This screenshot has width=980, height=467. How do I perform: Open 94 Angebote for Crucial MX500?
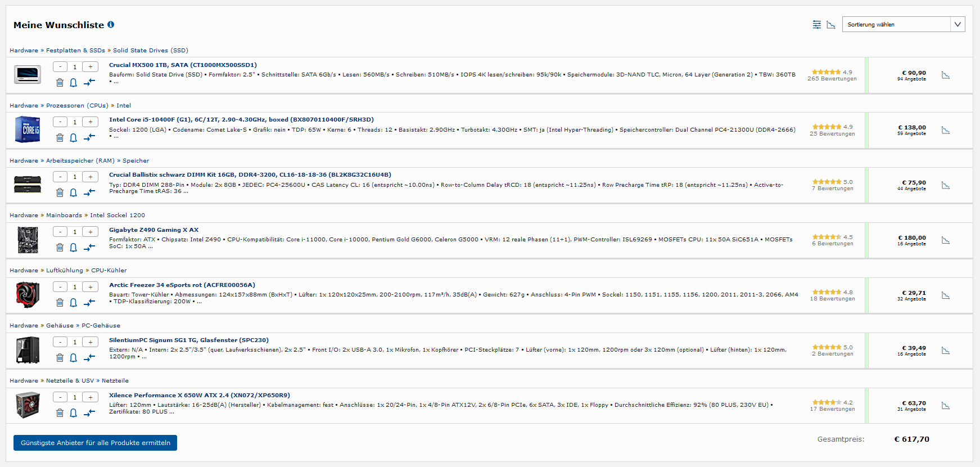pos(911,79)
